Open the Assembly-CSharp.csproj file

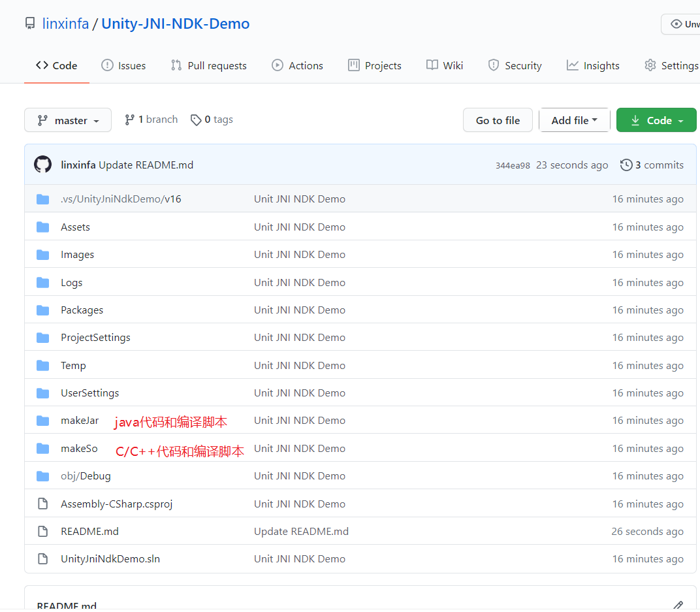[116, 504]
